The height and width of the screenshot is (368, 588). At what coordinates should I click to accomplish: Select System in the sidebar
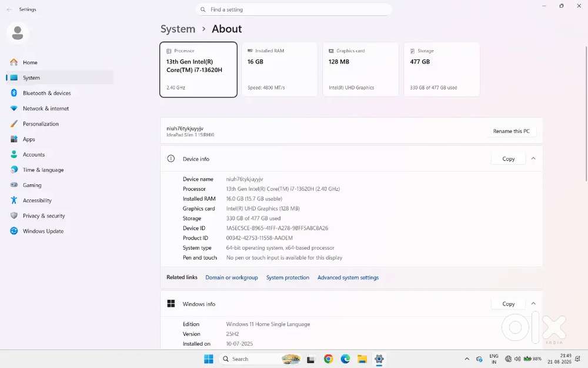click(x=59, y=78)
